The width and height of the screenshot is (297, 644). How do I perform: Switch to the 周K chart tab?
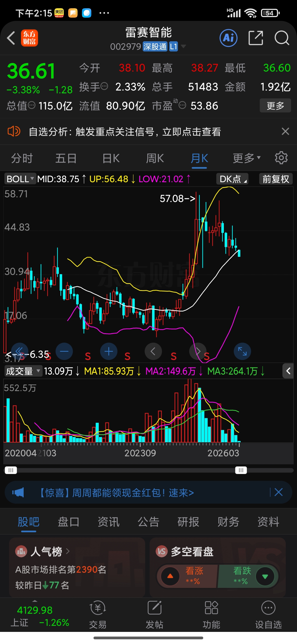(x=155, y=158)
